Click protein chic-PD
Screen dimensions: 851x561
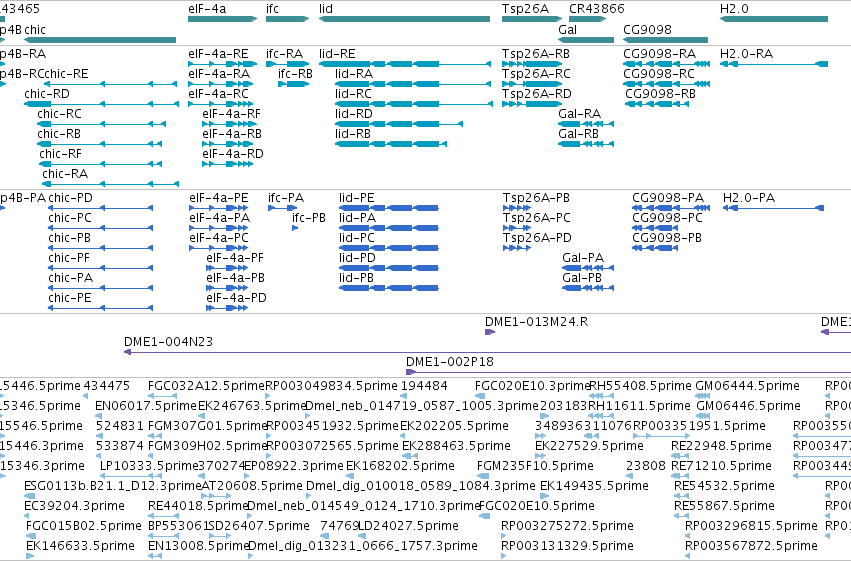100,208
